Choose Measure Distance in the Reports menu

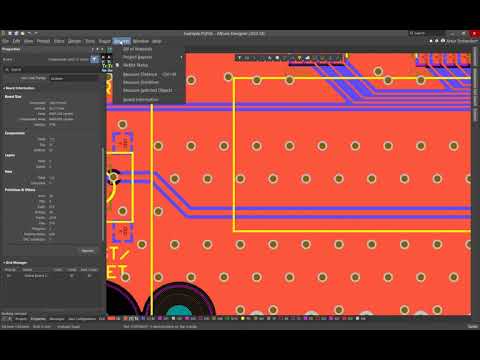coord(149,74)
